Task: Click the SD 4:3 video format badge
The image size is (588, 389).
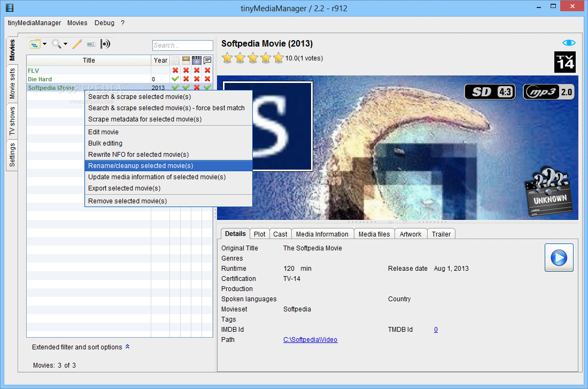Action: (490, 92)
